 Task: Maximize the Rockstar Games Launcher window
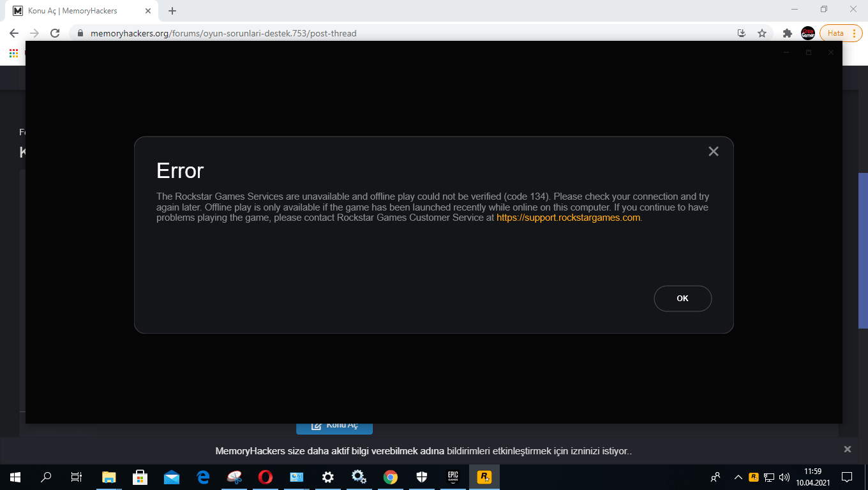(x=809, y=52)
